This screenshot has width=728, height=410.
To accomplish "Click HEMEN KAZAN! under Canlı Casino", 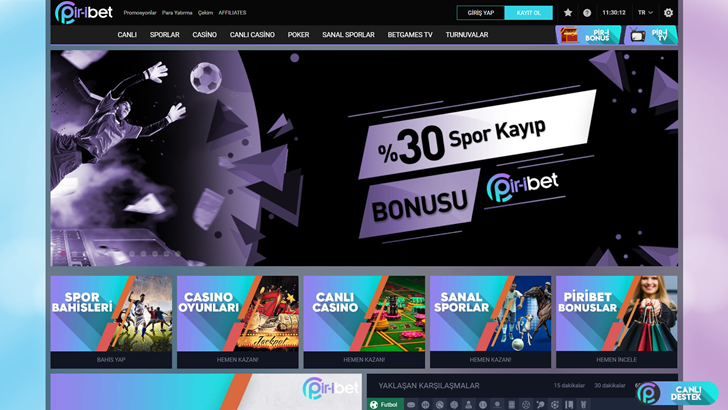I will pyautogui.click(x=364, y=360).
